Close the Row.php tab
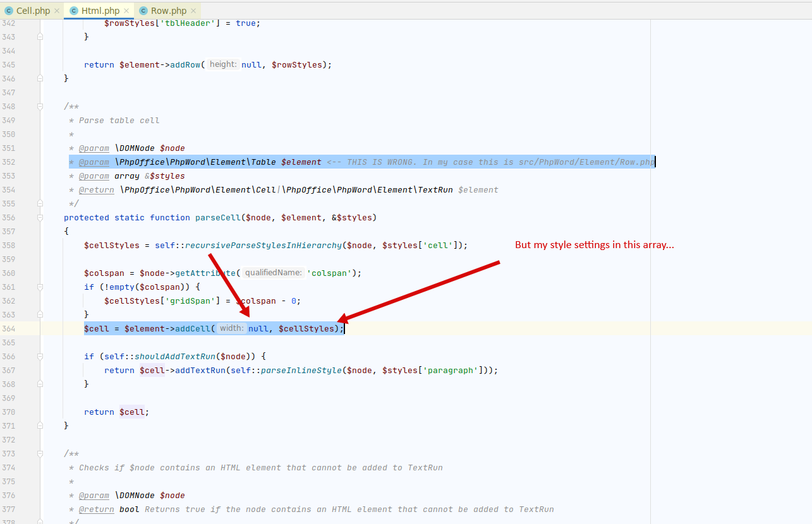Viewport: 812px width, 524px height. coord(193,10)
